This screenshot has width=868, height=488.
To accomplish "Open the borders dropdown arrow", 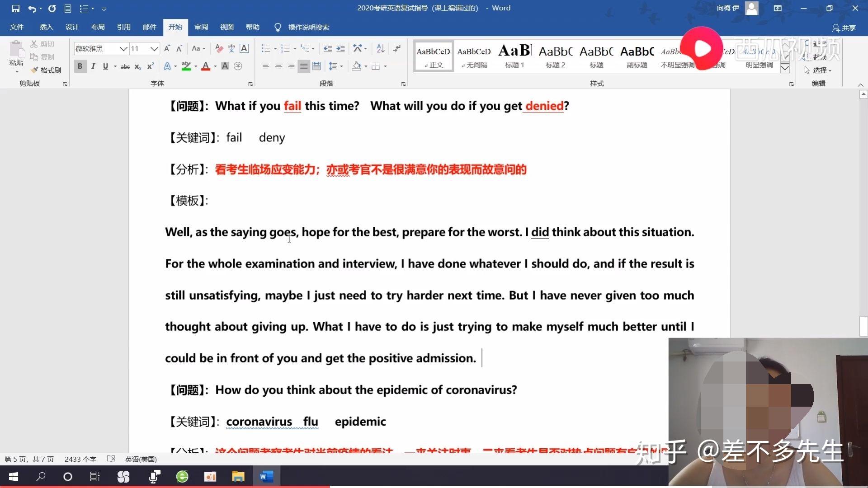I will [x=385, y=66].
